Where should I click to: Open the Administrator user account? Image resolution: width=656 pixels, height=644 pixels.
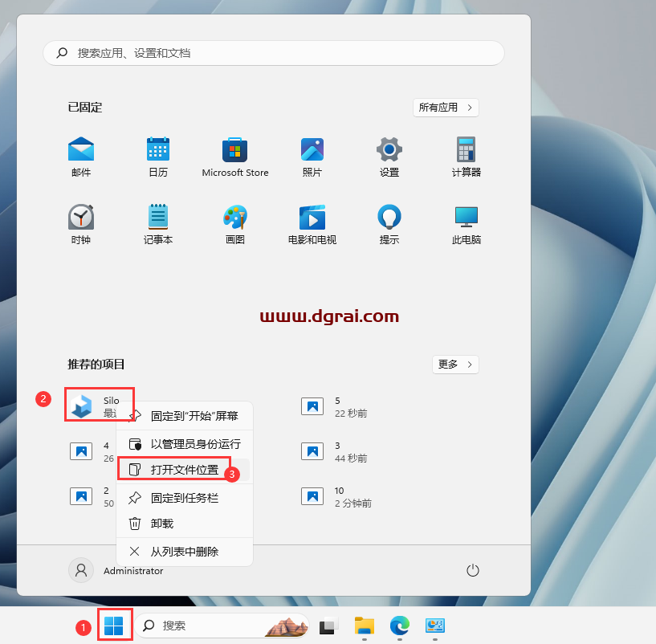(x=116, y=570)
